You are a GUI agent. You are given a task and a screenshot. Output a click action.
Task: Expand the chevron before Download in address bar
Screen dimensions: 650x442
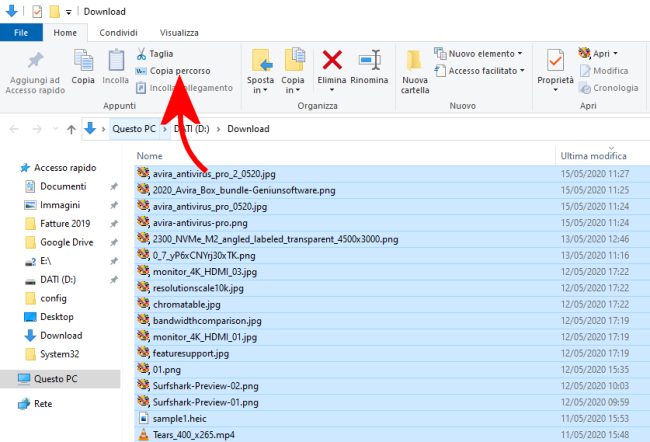[218, 129]
